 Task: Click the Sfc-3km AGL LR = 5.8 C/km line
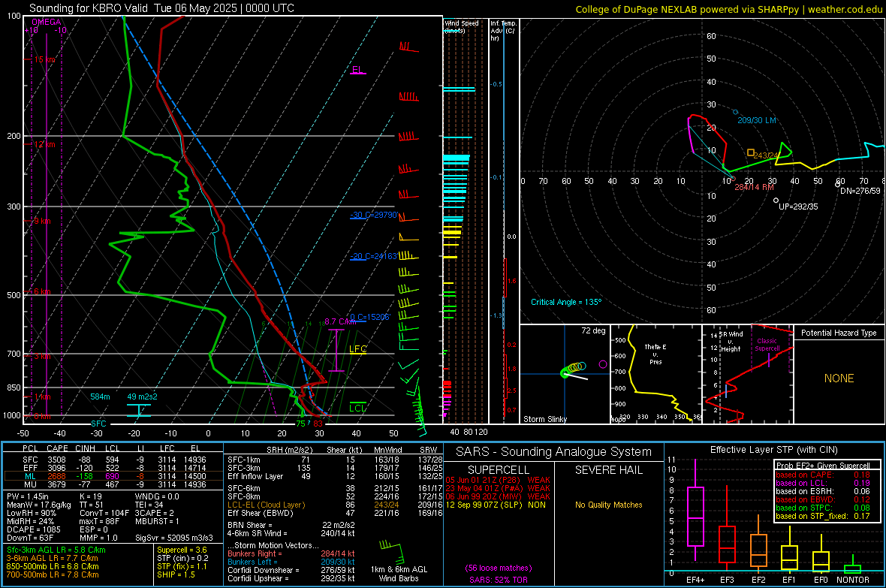56,550
